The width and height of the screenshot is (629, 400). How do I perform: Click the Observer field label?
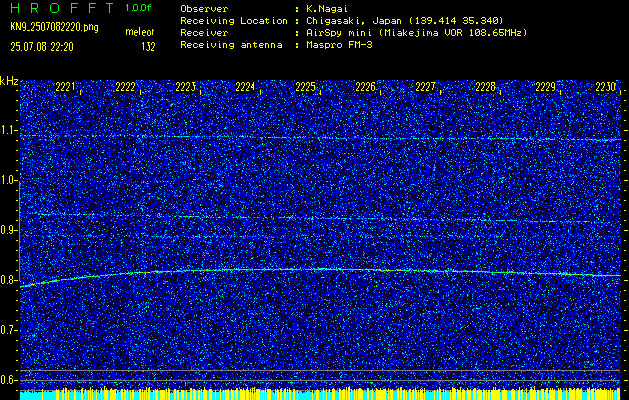point(204,8)
